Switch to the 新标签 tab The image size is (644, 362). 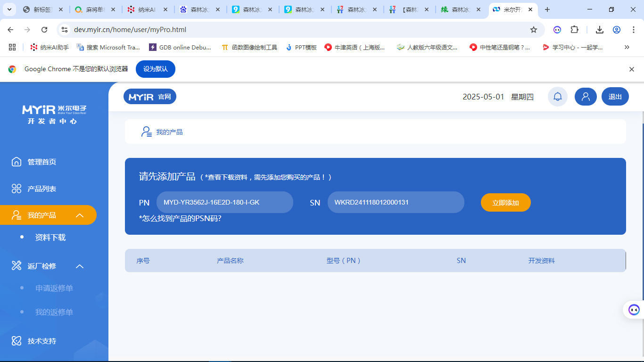pos(42,9)
